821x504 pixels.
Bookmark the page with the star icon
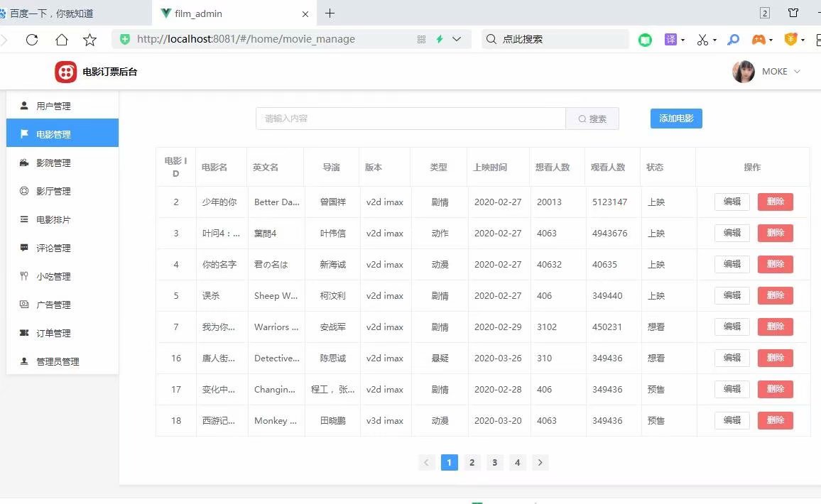pyautogui.click(x=89, y=39)
